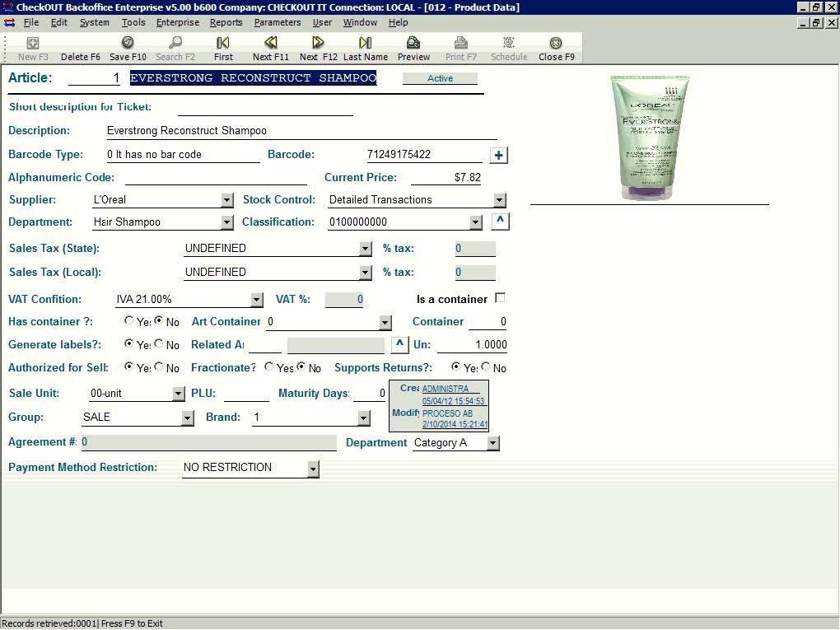Click the plus button beside Barcode
Viewport: 840px width, 630px height.
coord(498,155)
